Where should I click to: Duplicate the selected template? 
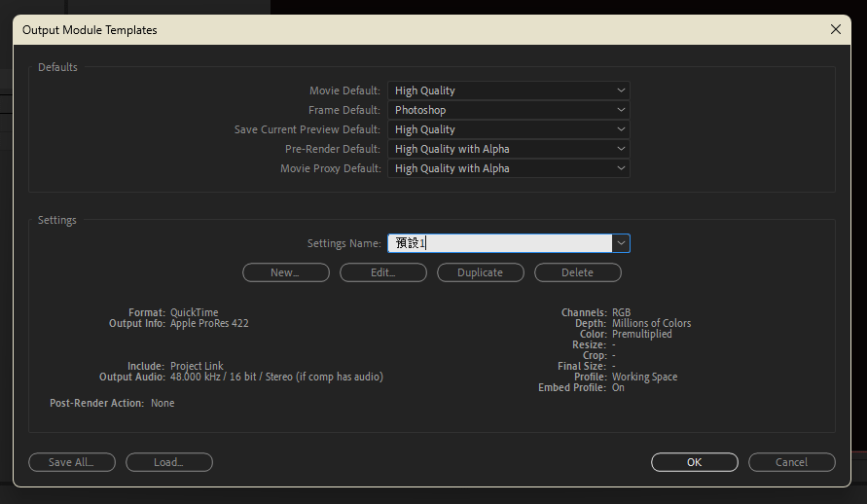(x=480, y=272)
